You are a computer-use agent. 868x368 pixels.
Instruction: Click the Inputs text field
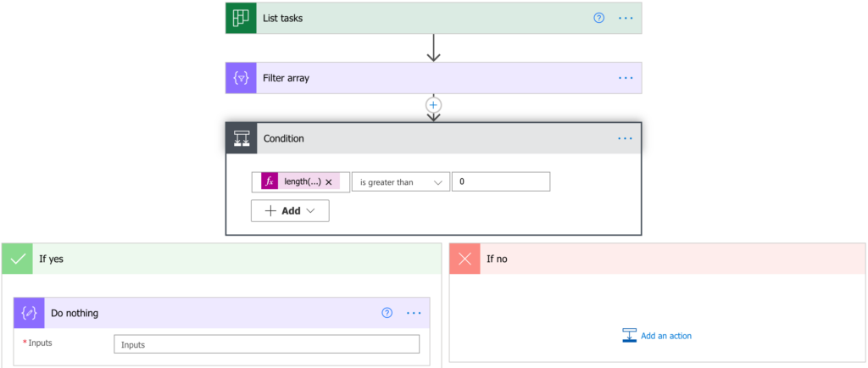266,344
